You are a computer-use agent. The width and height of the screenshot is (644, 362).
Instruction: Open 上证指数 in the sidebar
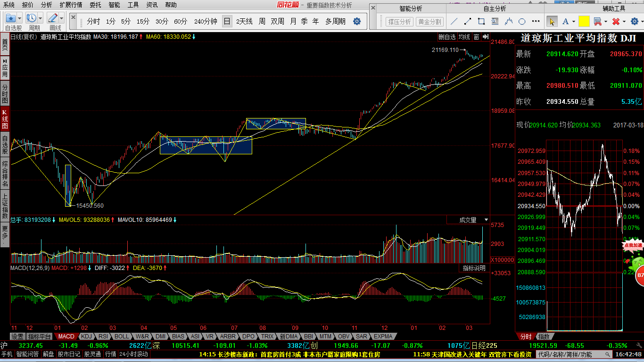(x=5, y=206)
